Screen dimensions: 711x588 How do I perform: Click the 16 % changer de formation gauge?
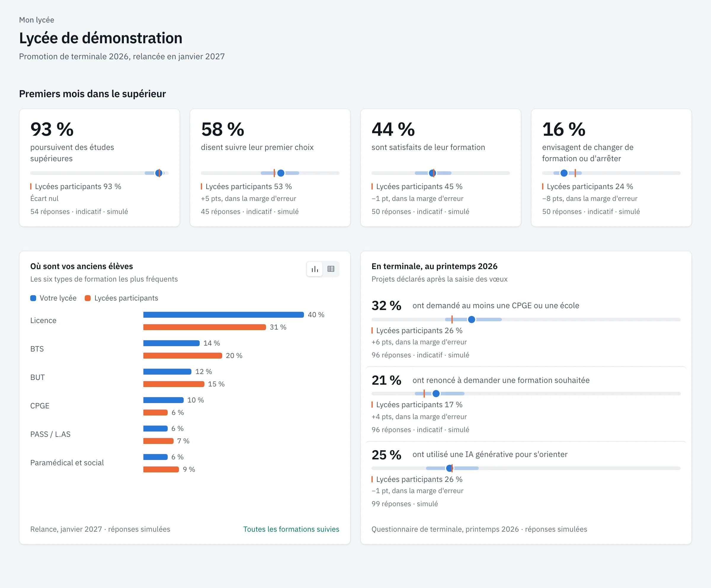611,173
